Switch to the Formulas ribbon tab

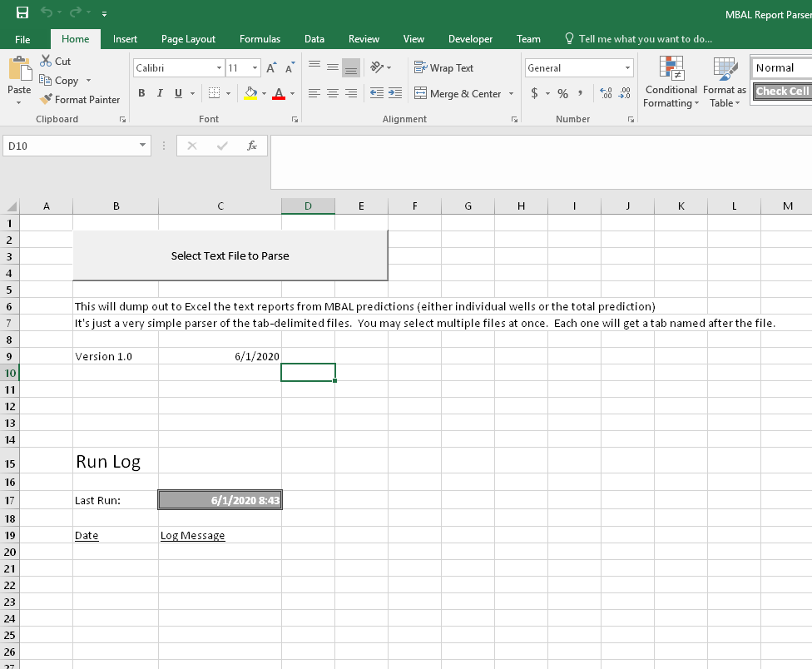pos(260,39)
